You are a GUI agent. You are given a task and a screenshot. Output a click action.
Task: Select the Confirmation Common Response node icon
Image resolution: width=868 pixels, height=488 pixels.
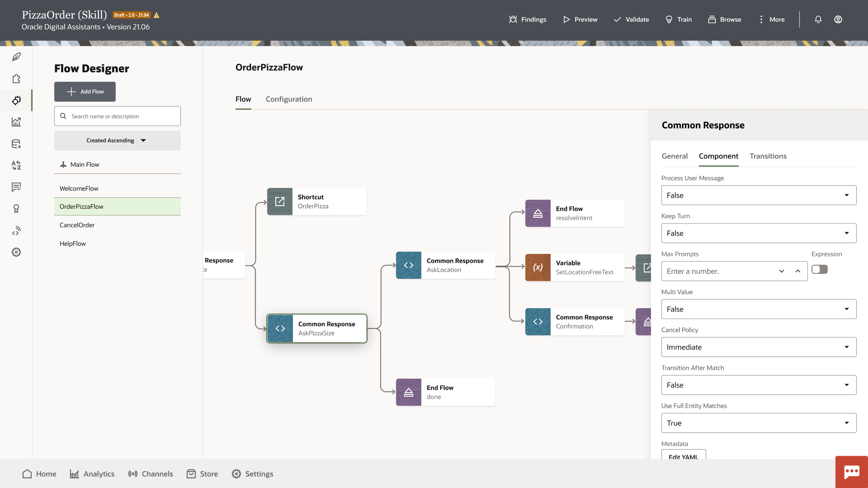pyautogui.click(x=538, y=322)
